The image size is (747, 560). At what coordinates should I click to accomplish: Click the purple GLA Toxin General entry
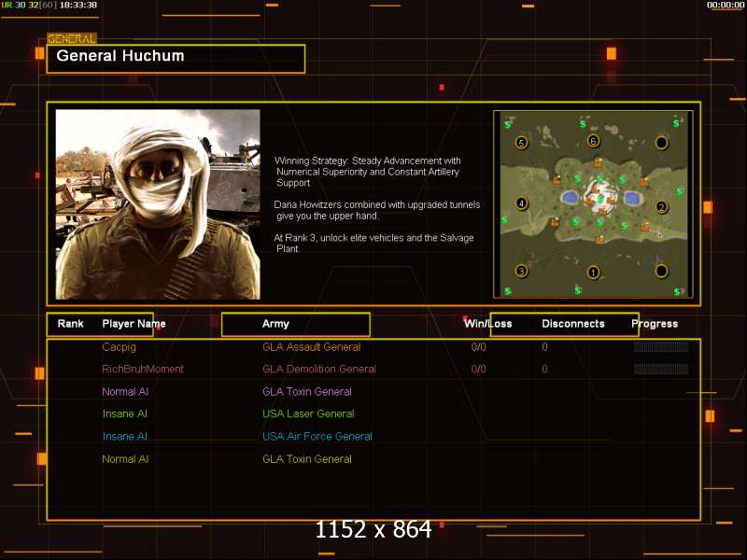(307, 391)
